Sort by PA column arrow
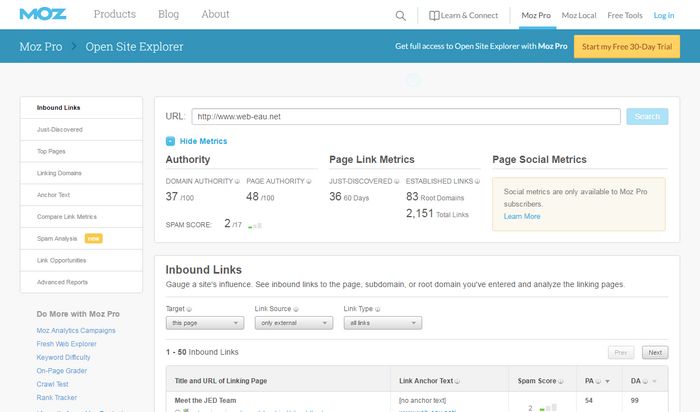700x412 pixels. click(x=607, y=381)
